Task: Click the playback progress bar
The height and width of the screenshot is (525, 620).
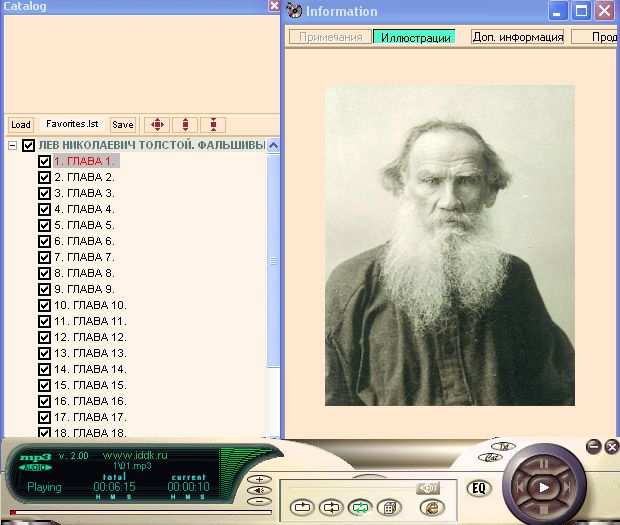Action: [120, 512]
